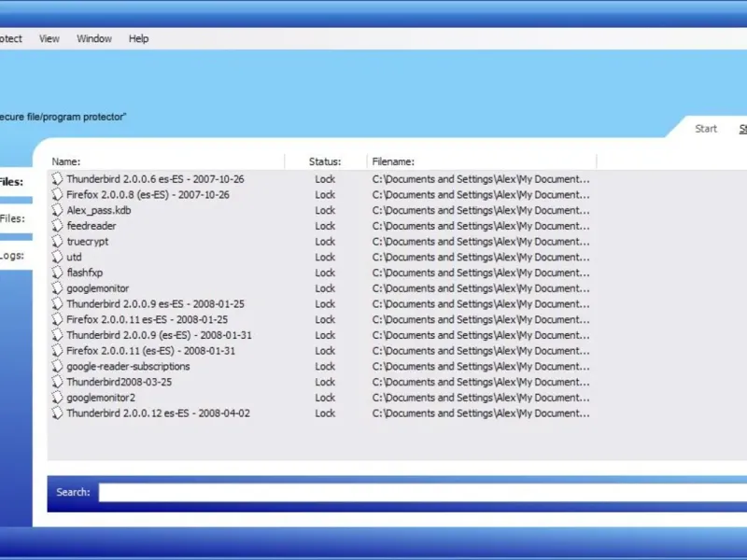Image resolution: width=747 pixels, height=560 pixels.
Task: Click inside the Search input field
Action: pos(423,493)
